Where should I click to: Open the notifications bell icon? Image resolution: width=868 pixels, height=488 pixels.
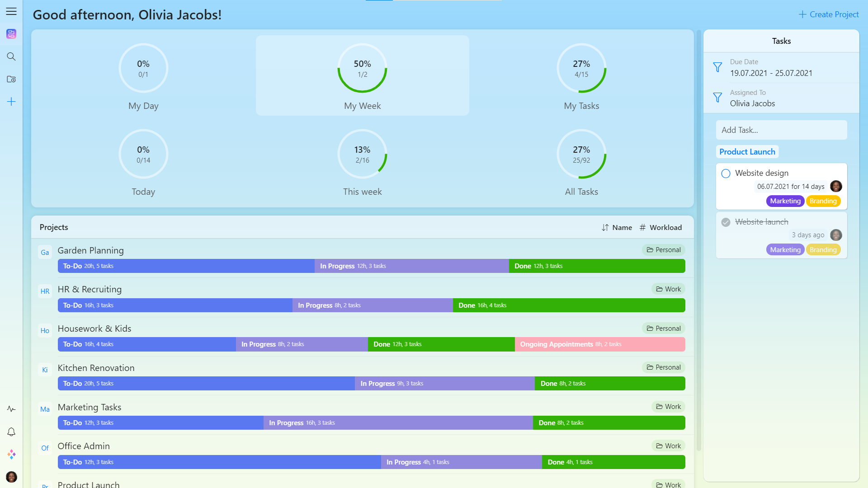click(11, 432)
